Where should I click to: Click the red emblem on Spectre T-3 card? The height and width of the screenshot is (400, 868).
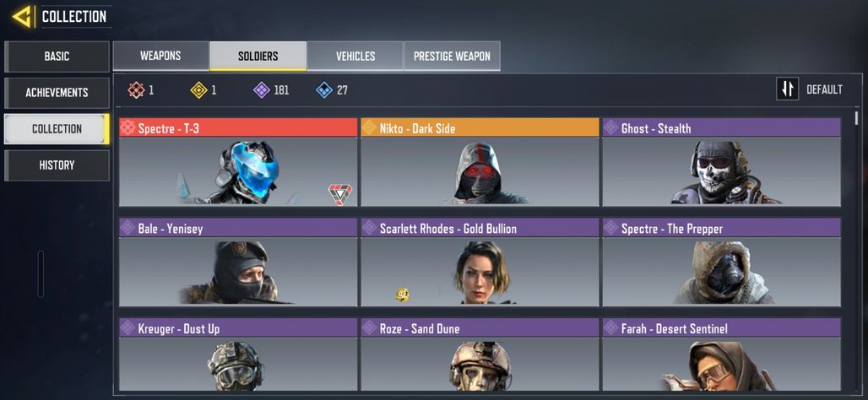click(x=340, y=194)
